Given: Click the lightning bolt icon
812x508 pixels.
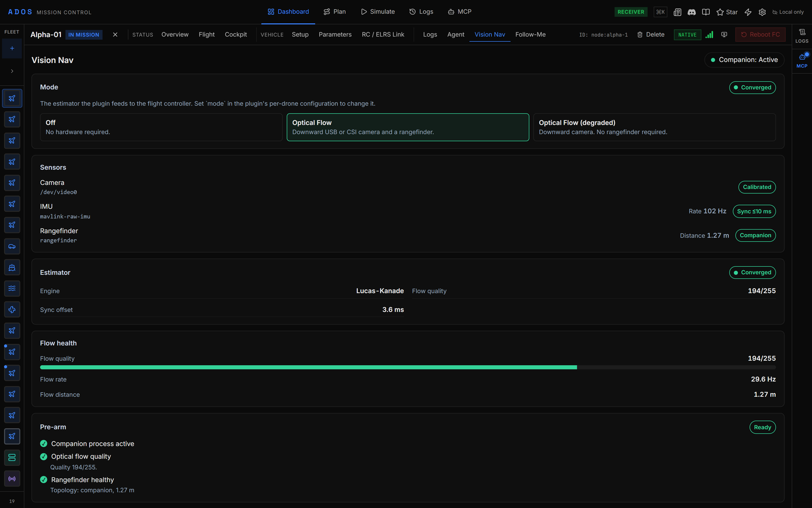Looking at the screenshot, I should [x=748, y=12].
